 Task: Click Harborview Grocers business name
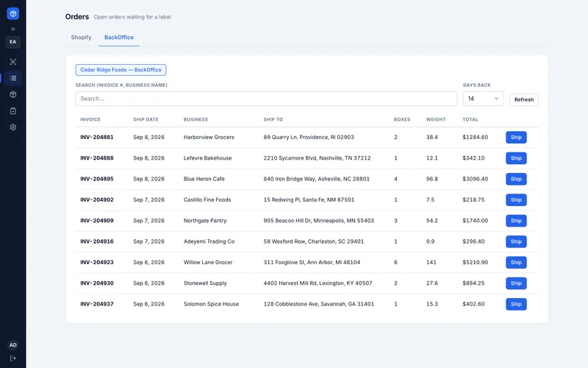[x=209, y=137]
